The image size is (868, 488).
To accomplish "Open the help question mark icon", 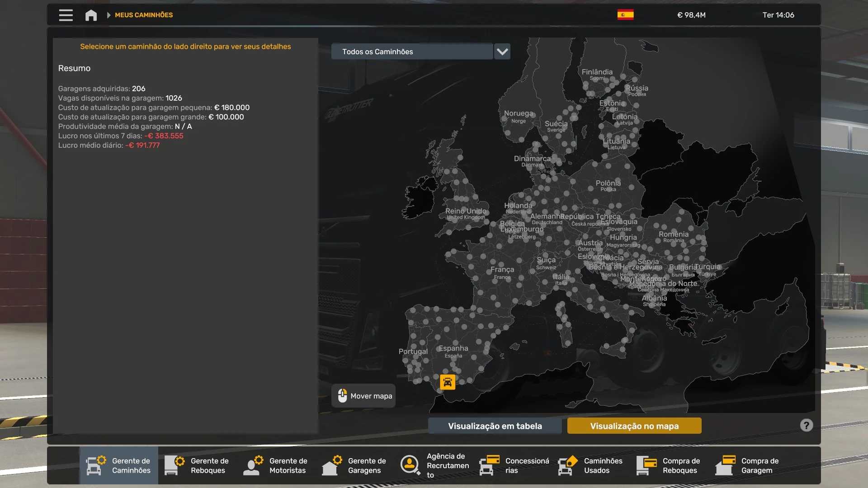I will point(806,425).
